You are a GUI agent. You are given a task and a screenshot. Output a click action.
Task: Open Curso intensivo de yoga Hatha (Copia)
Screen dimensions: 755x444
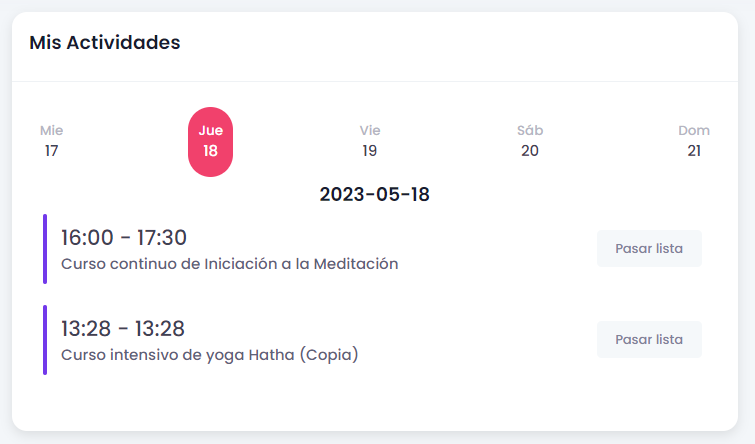pyautogui.click(x=209, y=355)
